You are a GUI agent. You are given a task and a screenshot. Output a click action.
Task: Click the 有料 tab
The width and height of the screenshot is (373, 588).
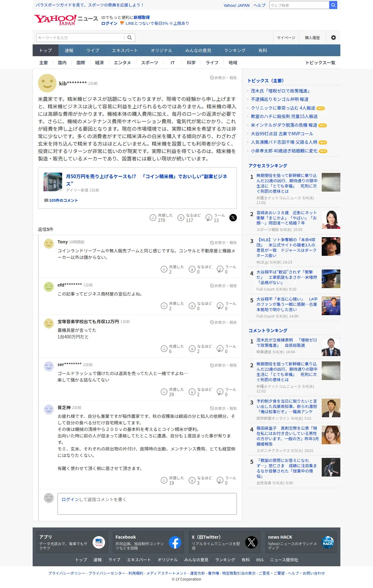(263, 50)
